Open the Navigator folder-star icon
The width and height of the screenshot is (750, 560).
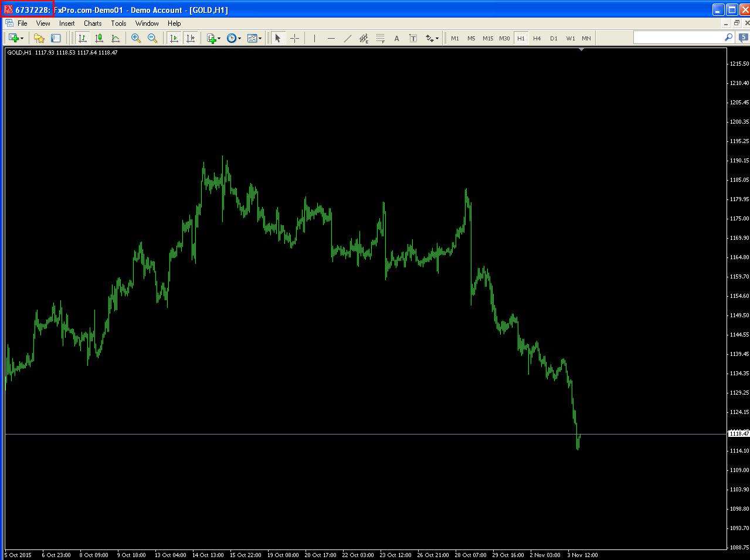coord(39,38)
